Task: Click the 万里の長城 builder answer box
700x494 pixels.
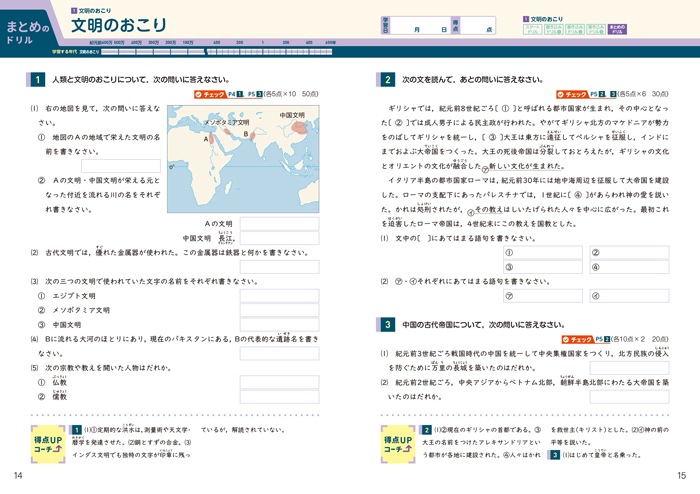Action: pos(629,368)
